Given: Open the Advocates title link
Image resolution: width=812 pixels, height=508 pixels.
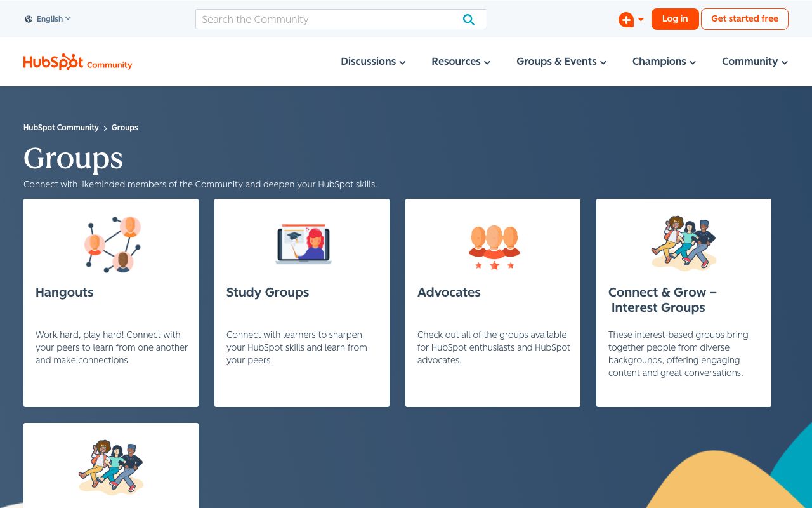Looking at the screenshot, I should tap(449, 292).
